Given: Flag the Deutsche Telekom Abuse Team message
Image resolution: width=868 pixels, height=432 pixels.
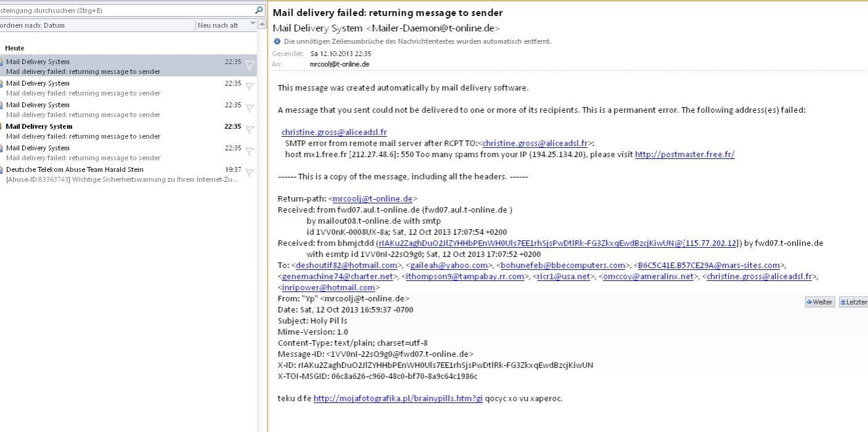Looking at the screenshot, I should [x=250, y=173].
